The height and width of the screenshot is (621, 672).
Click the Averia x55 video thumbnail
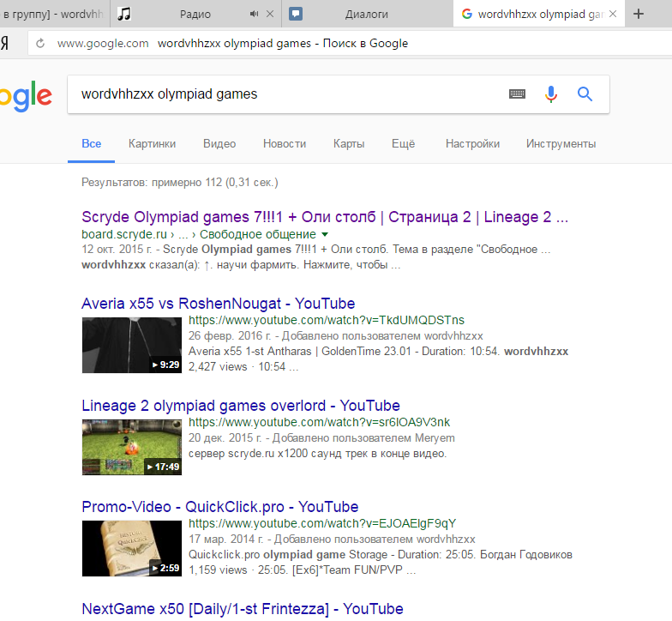click(x=131, y=345)
